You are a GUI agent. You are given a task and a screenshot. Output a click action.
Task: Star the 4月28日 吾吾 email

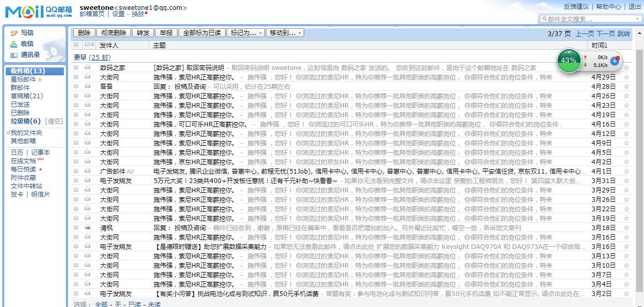click(626, 86)
